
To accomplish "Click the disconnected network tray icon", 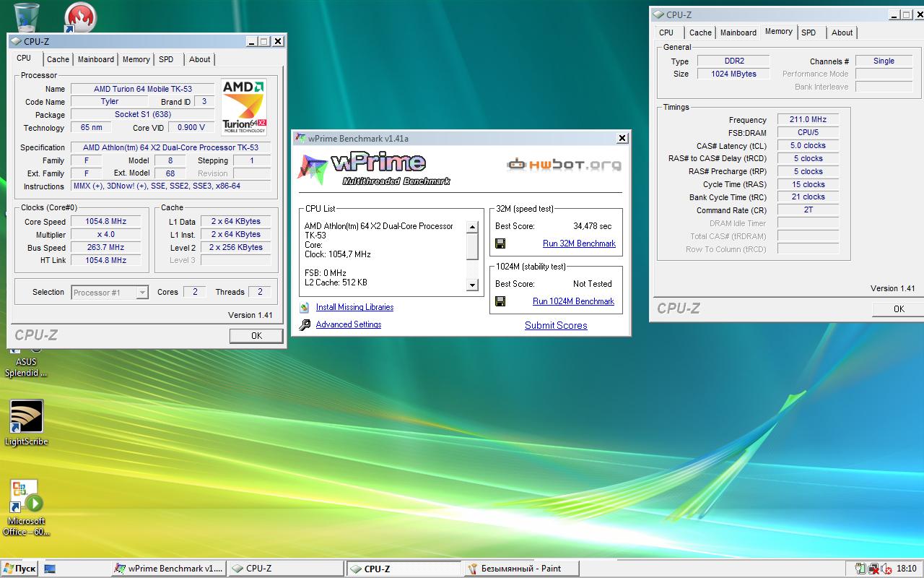I will coord(873,569).
